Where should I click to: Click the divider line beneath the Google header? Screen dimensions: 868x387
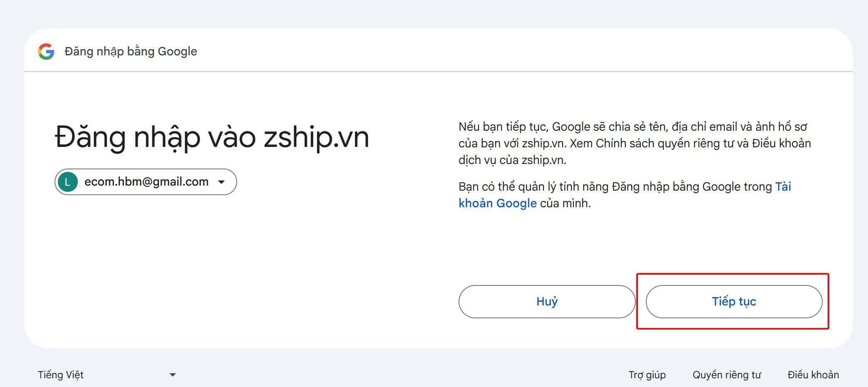(x=438, y=72)
